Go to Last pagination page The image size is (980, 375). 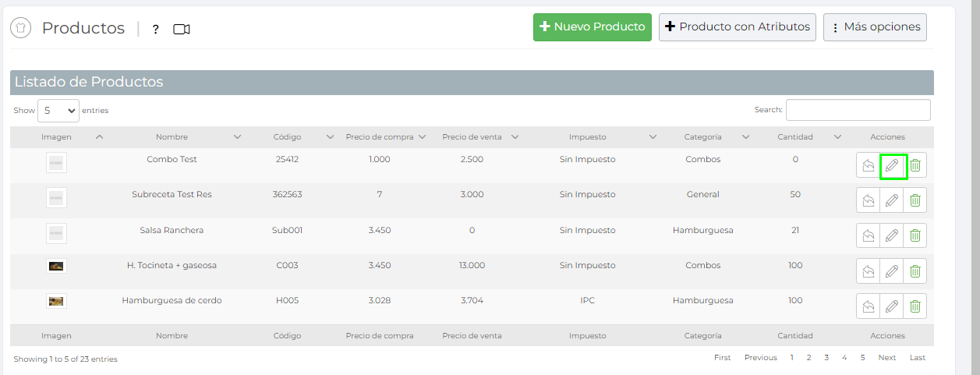pos(918,358)
